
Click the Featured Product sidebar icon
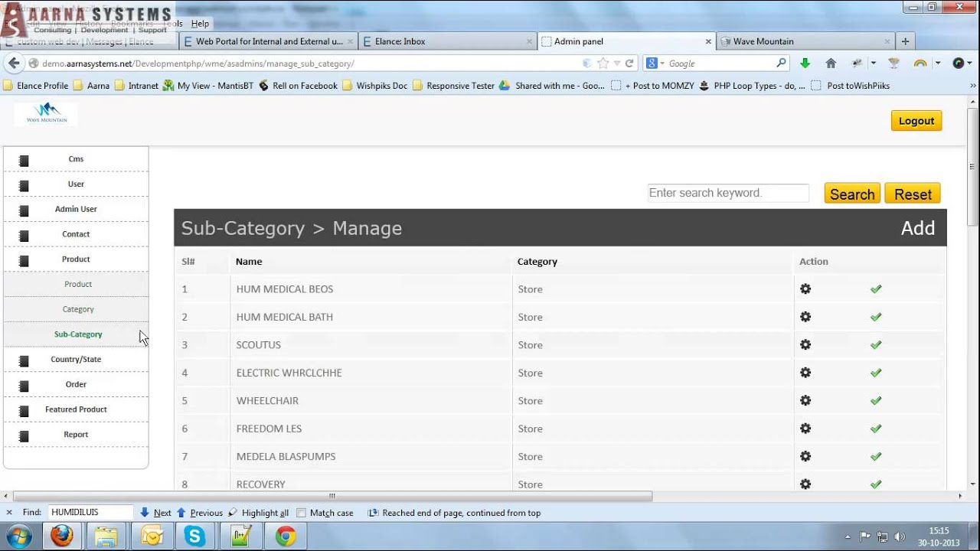coord(24,411)
